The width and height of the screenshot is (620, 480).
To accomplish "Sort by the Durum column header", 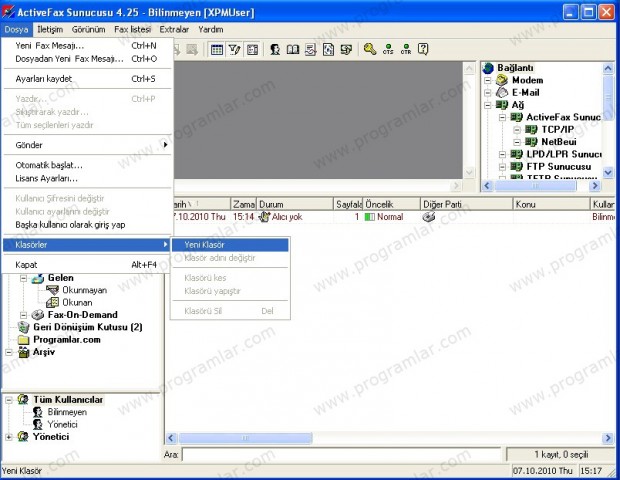I will [x=295, y=204].
